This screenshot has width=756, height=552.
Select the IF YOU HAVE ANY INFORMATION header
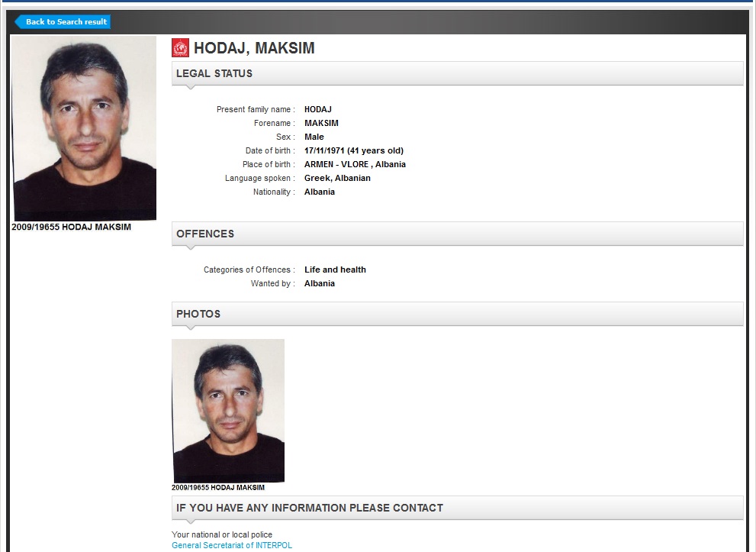(x=457, y=508)
